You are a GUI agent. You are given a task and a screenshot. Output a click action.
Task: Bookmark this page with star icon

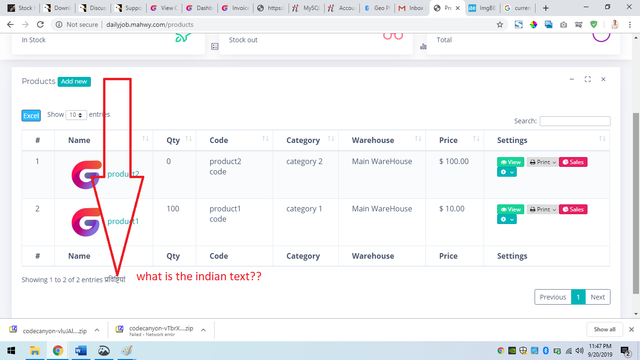tap(500, 24)
